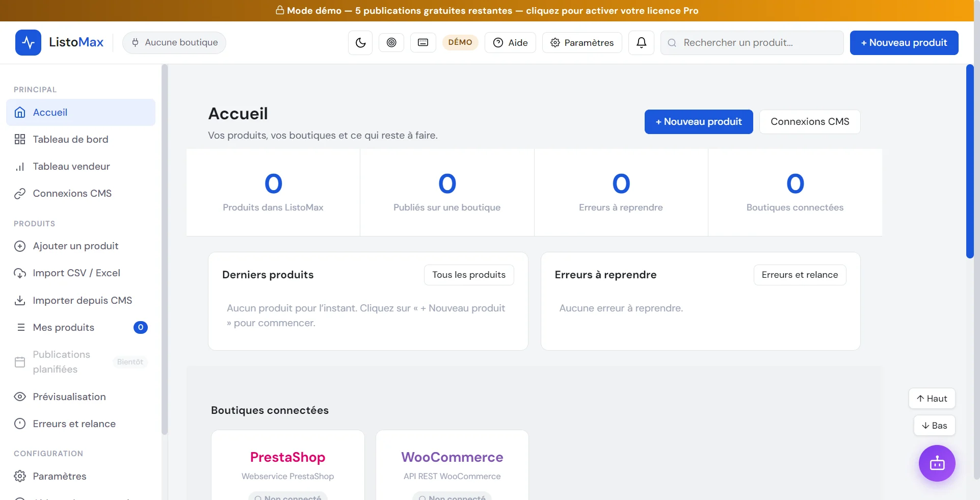The image size is (980, 500).
Task: Click the ListoMax logo icon
Action: [x=28, y=42]
